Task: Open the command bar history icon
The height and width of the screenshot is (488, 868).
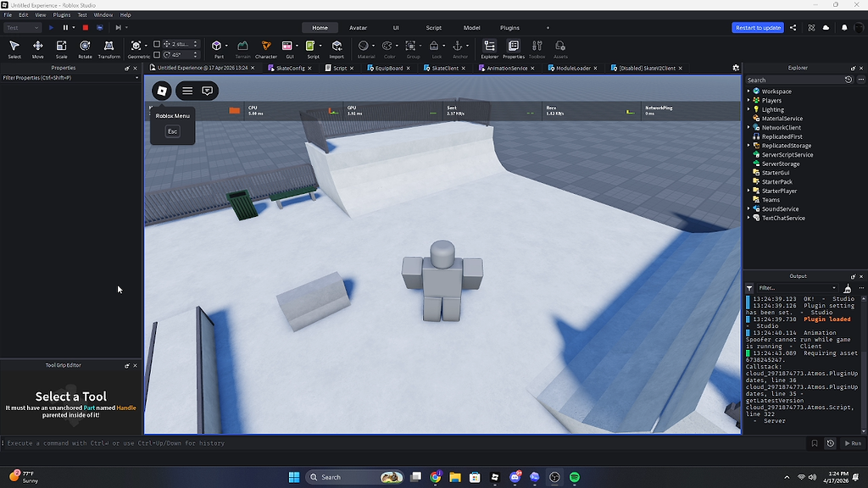Action: (x=831, y=443)
